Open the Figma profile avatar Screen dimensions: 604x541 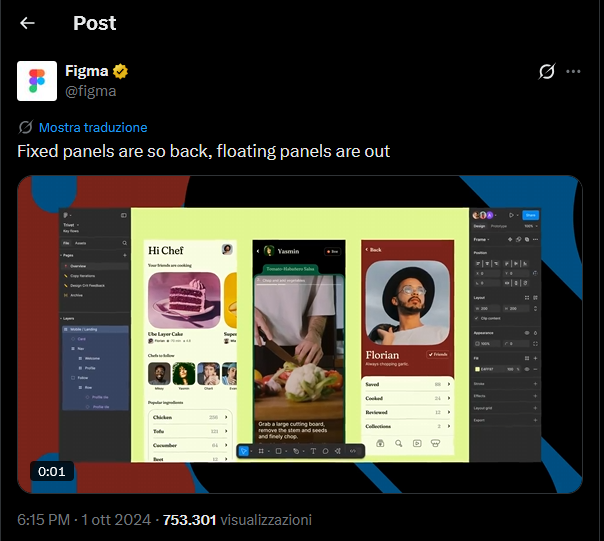[37, 81]
